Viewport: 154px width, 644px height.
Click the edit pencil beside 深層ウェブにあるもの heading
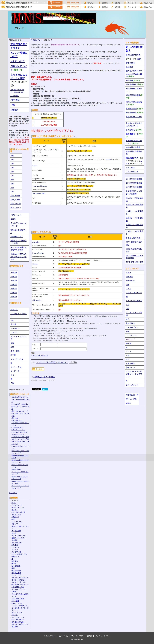click(x=52, y=232)
